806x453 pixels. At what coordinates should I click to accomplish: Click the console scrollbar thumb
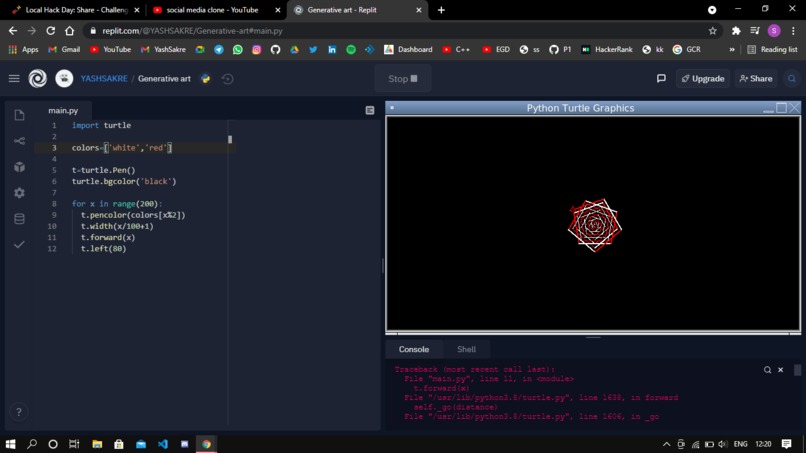pos(797,370)
